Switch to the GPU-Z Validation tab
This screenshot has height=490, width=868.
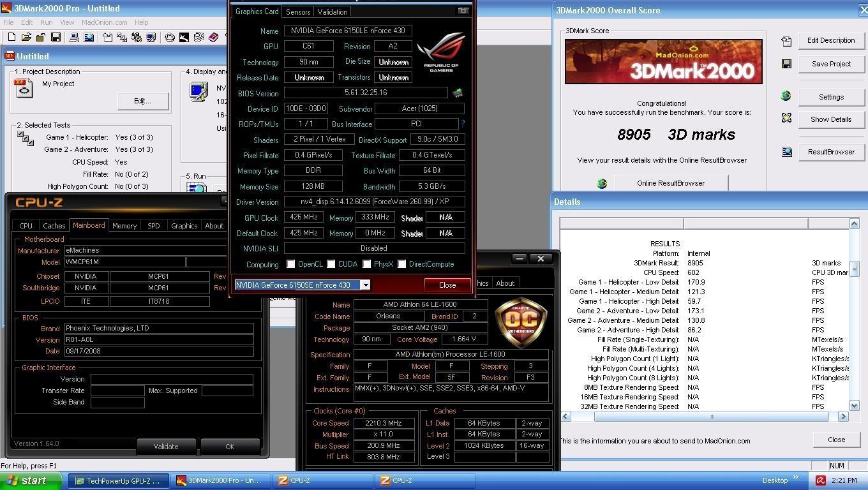[x=333, y=11]
